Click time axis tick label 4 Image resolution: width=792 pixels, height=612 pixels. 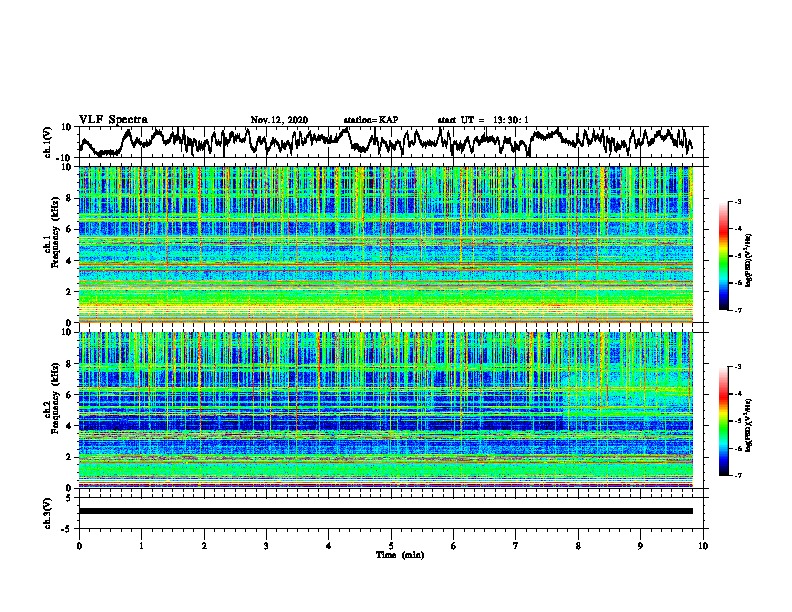pyautogui.click(x=329, y=546)
